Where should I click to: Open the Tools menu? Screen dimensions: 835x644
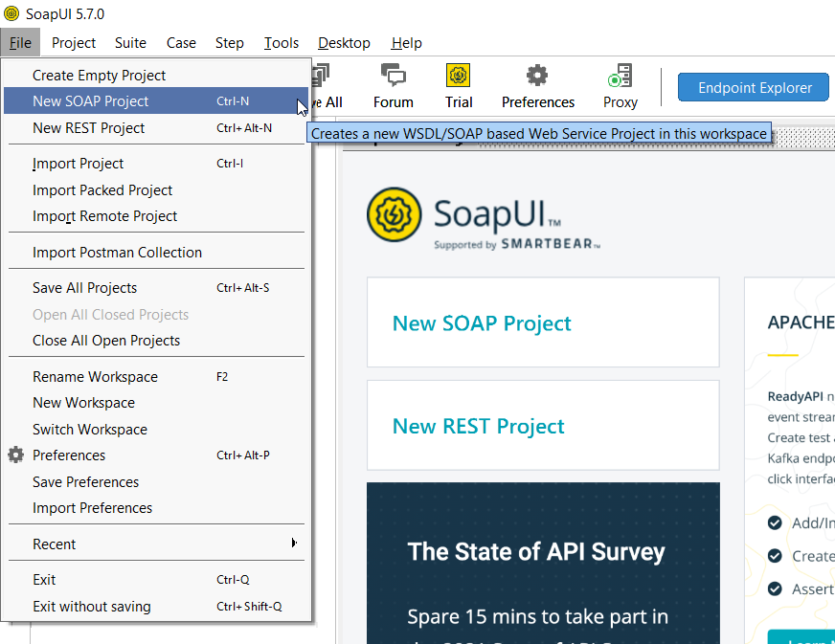pyautogui.click(x=282, y=42)
